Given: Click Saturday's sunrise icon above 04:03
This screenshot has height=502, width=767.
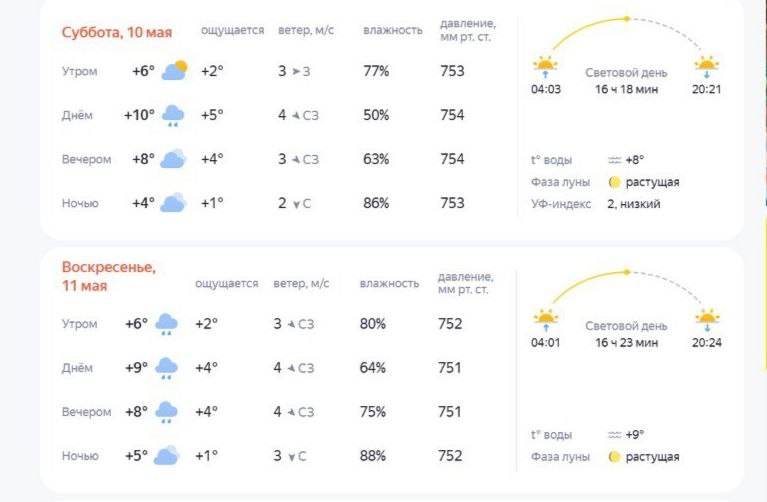Looking at the screenshot, I should coord(545,67).
